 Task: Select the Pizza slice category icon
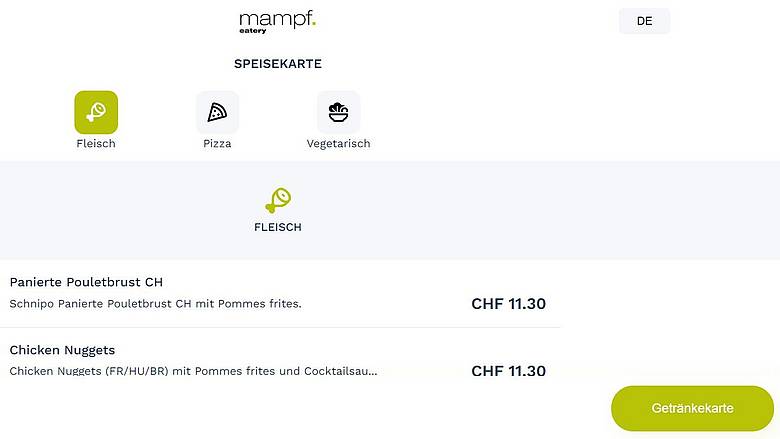tap(217, 112)
